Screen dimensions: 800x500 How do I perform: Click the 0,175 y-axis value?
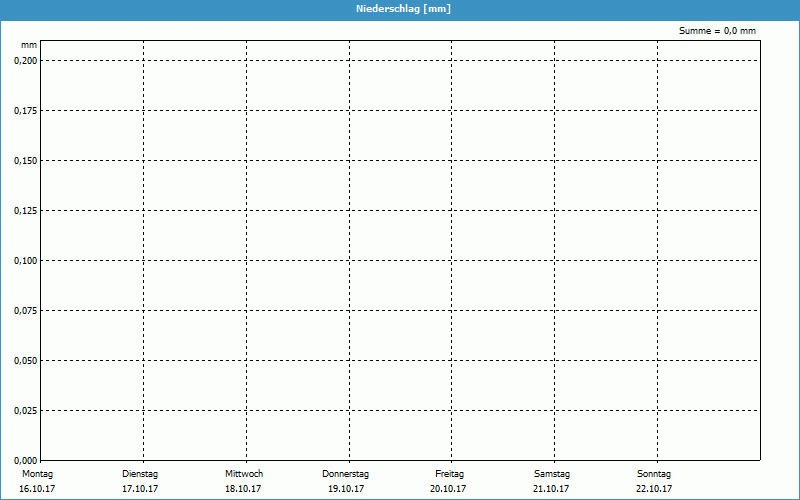(26, 111)
